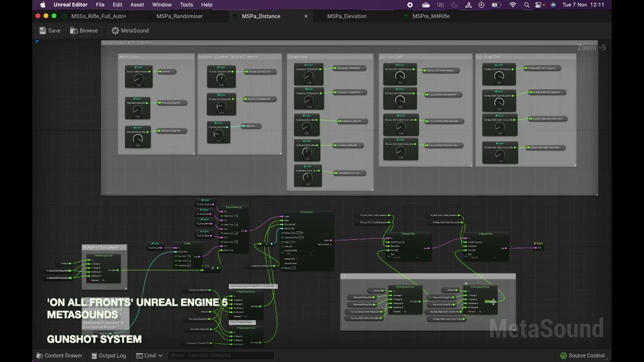Screen dimensions: 644x362
Task: Click the multiply node in the graph
Action: point(212,268)
